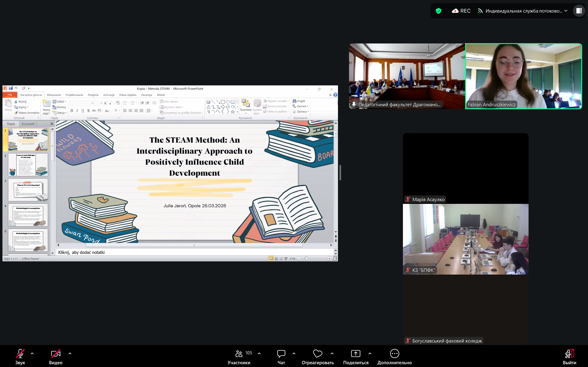The image size is (588, 367).
Task: Expand video options arrow next to Видео
Action: click(70, 354)
